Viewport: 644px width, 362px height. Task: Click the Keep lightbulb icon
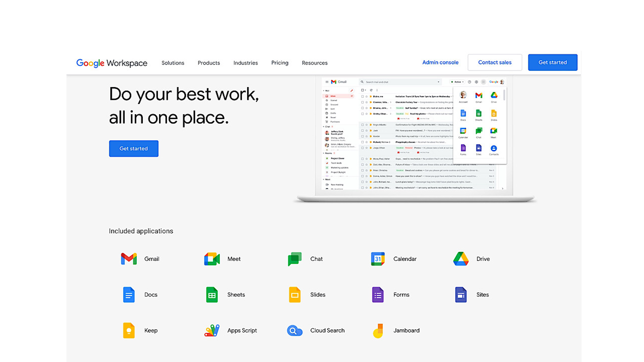click(x=129, y=330)
